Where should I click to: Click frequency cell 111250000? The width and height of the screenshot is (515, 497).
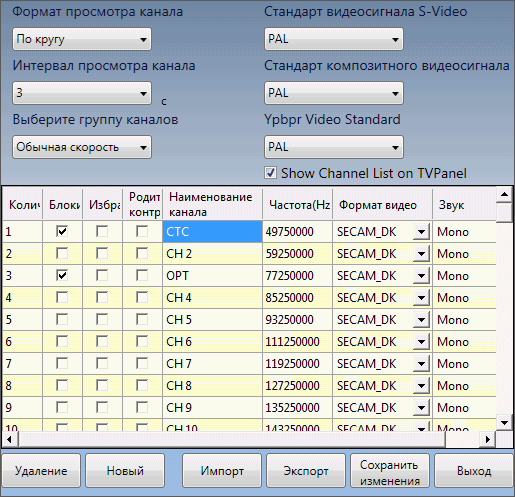(297, 342)
